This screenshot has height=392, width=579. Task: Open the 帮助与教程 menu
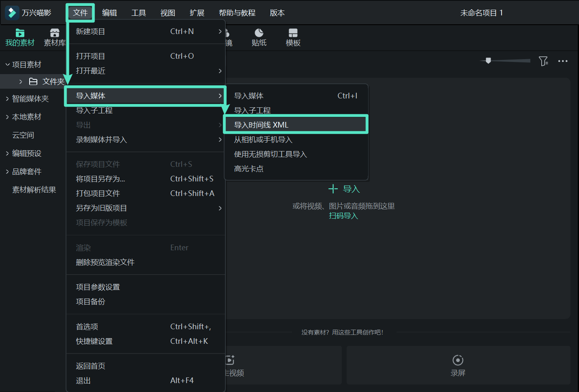(237, 13)
